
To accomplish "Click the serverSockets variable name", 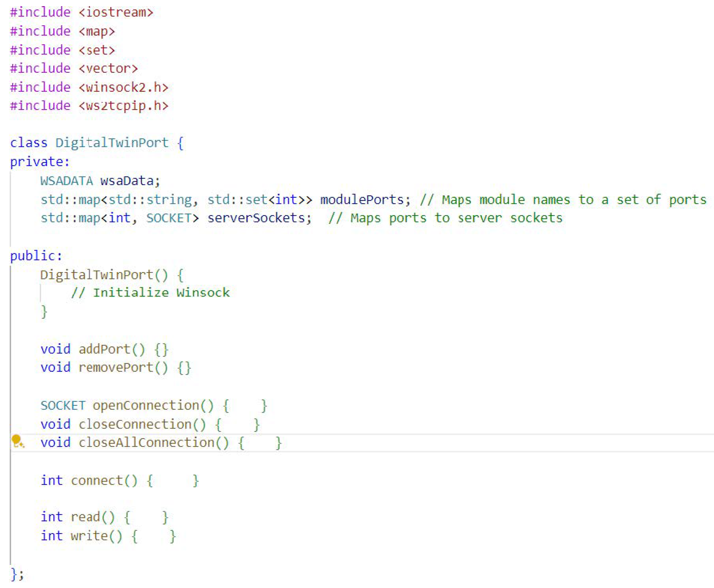I will click(256, 218).
